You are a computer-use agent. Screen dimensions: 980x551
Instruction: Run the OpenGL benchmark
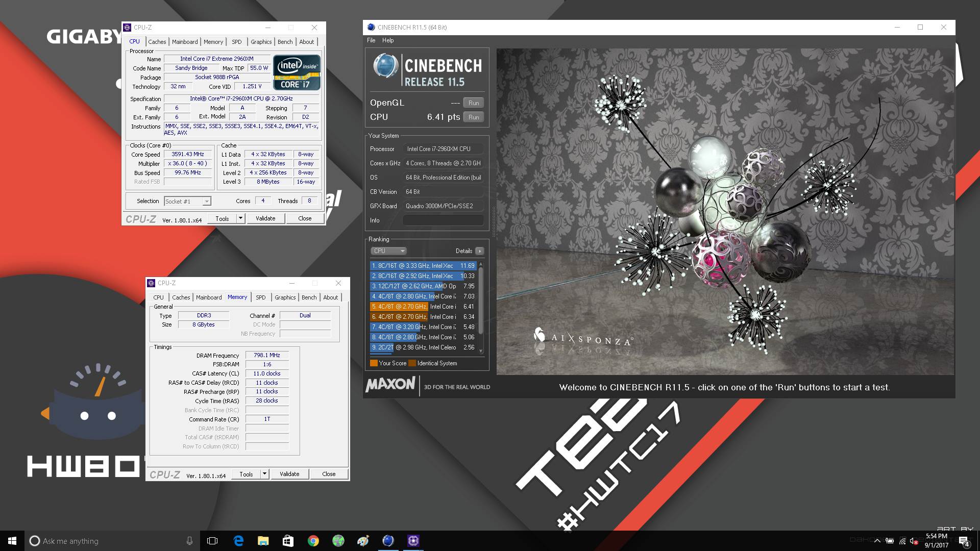click(473, 103)
